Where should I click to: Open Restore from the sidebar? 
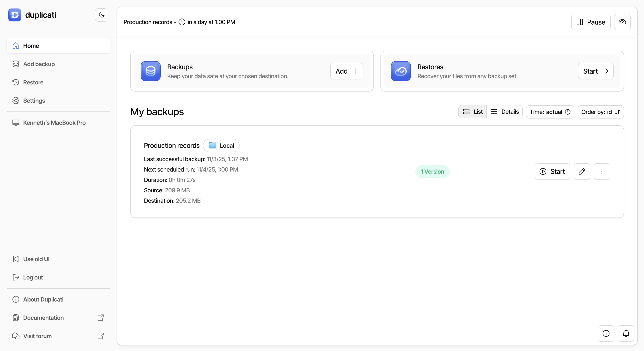tap(33, 82)
